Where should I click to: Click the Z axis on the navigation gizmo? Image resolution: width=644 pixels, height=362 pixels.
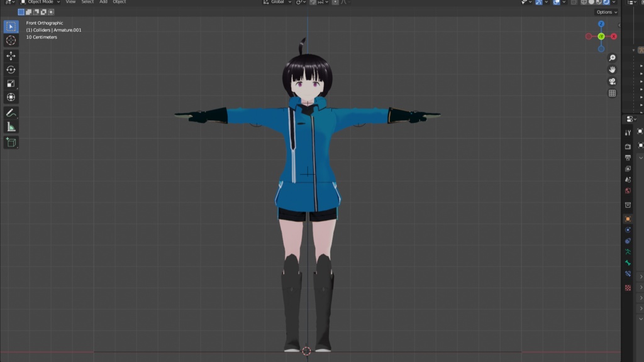point(601,24)
